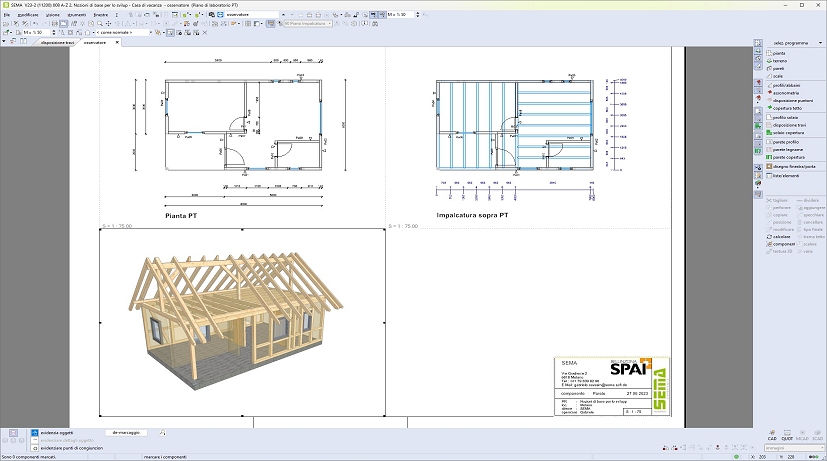This screenshot has height=461, width=827.
Task: Select the terreno icon in right panel
Action: [x=767, y=61]
